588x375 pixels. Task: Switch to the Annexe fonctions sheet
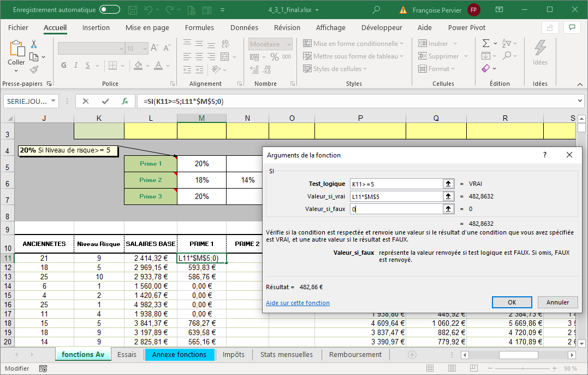click(x=179, y=354)
